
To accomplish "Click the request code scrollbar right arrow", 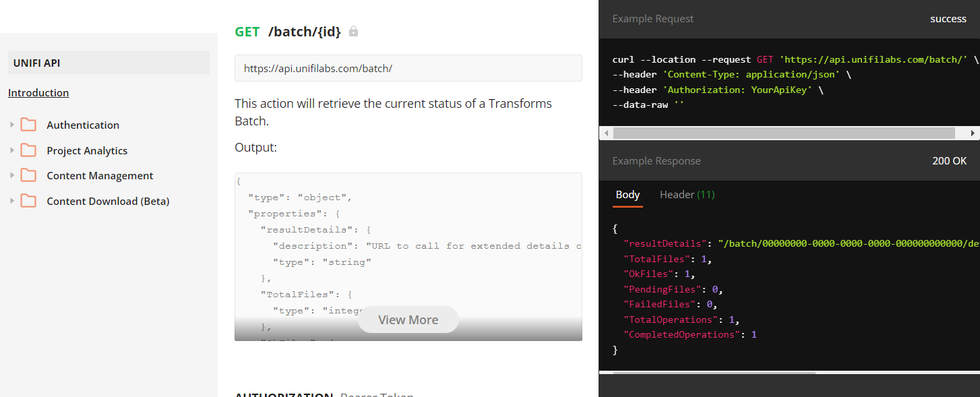I will [x=973, y=133].
